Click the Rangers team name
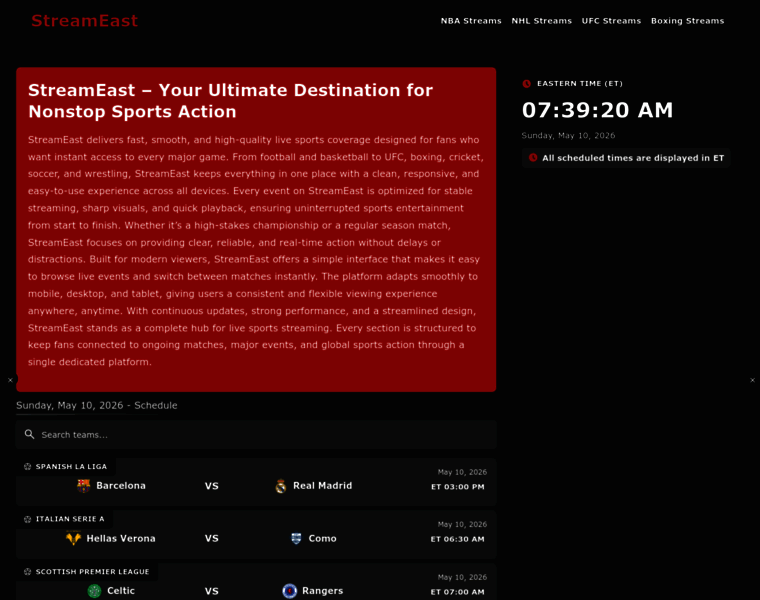The width and height of the screenshot is (760, 600). (322, 591)
